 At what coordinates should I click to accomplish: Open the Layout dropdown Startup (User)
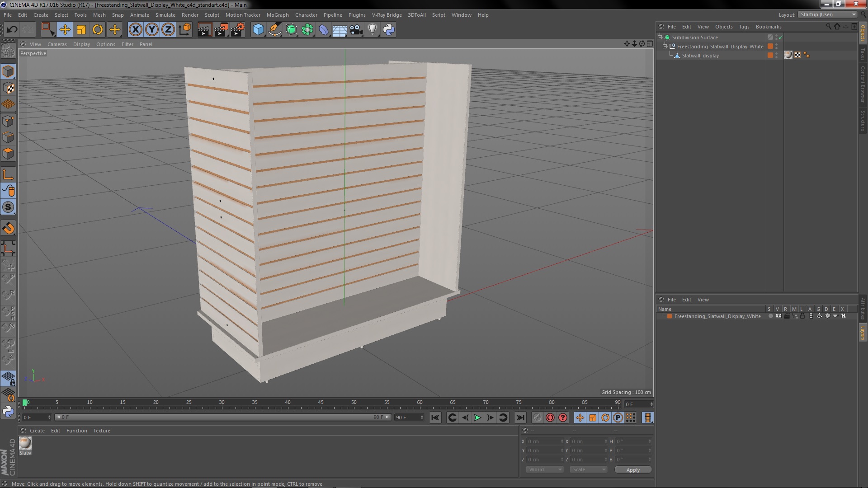(x=828, y=15)
